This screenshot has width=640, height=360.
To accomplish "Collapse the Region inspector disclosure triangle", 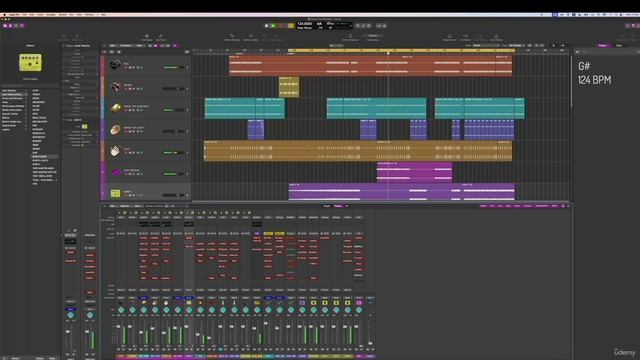I will click(64, 46).
